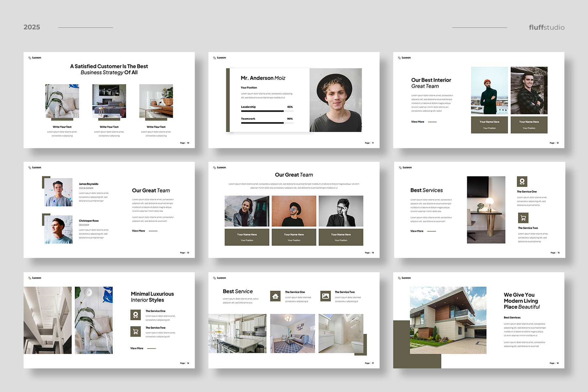The width and height of the screenshot is (588, 392).
Task: Click the fluffstudio brand logo in the header
Action: (x=546, y=27)
